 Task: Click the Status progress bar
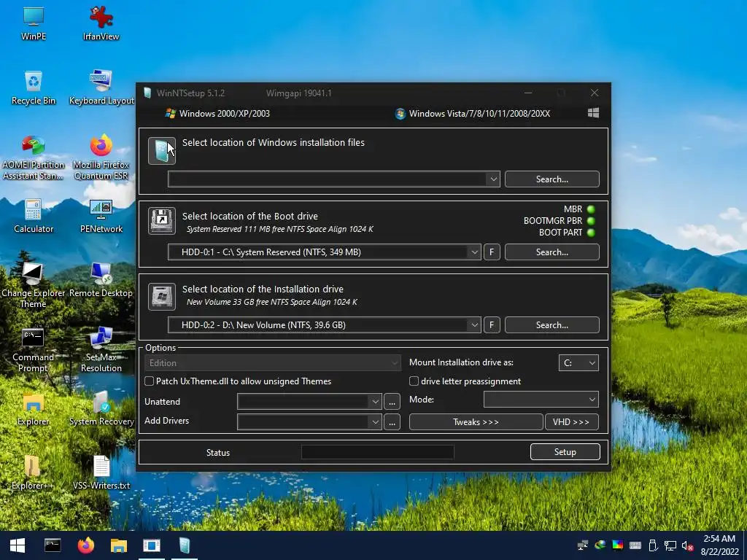click(377, 452)
